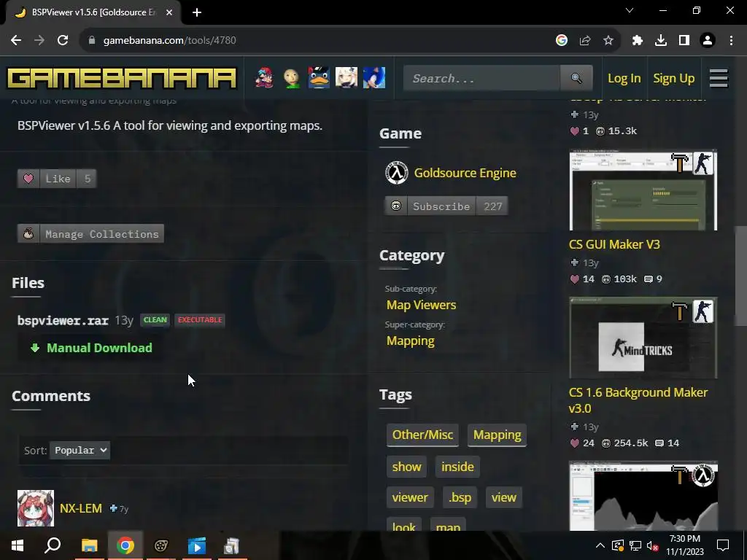This screenshot has width=747, height=560.
Task: Select the inside tag
Action: pos(457,467)
